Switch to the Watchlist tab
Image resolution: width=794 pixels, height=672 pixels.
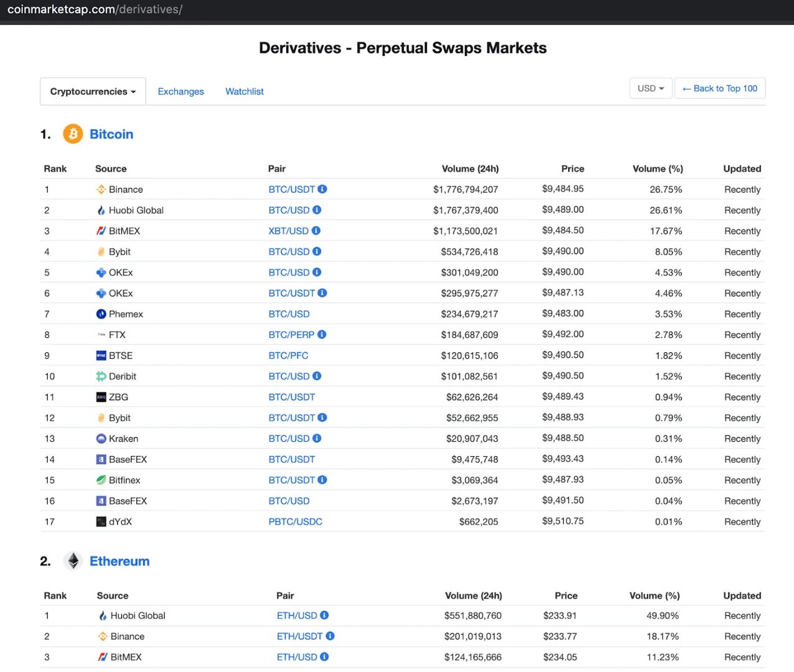pos(245,91)
